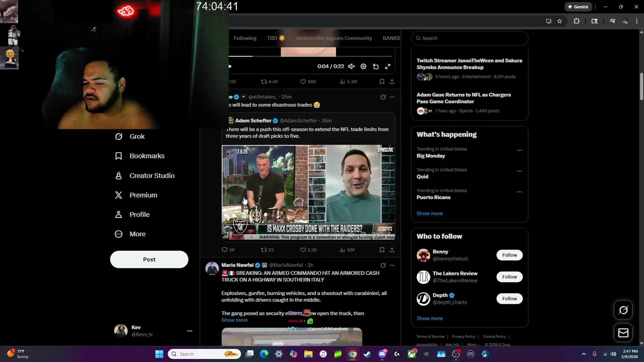Open Grok explain on the elitetakes_ post
The height and width of the screenshot is (362, 644).
click(x=383, y=97)
